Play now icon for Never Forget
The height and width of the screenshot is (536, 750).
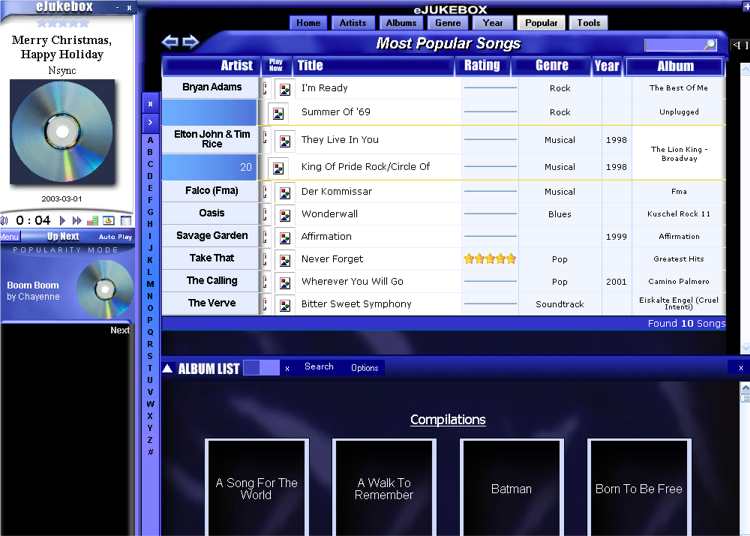(x=285, y=260)
